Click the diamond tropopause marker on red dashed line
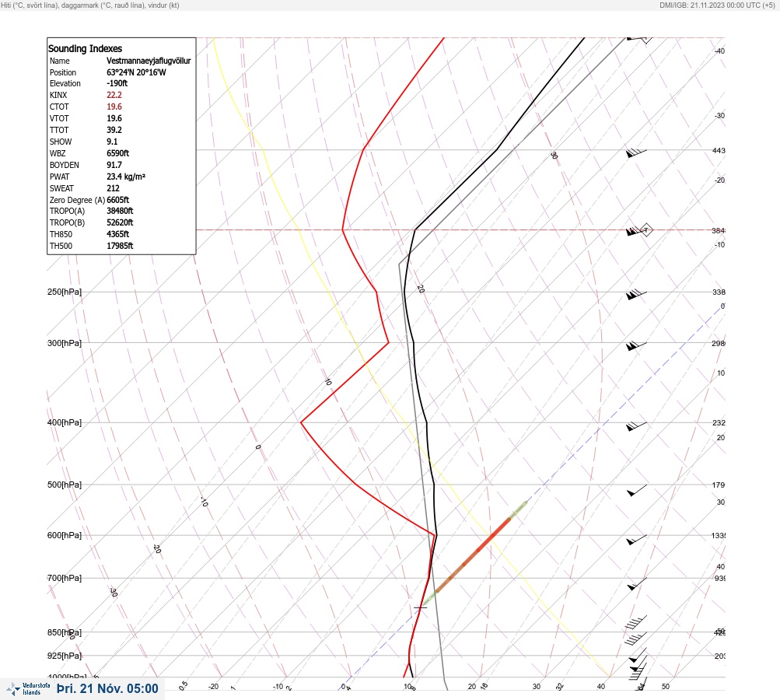This screenshot has height=700, width=780. (x=645, y=230)
